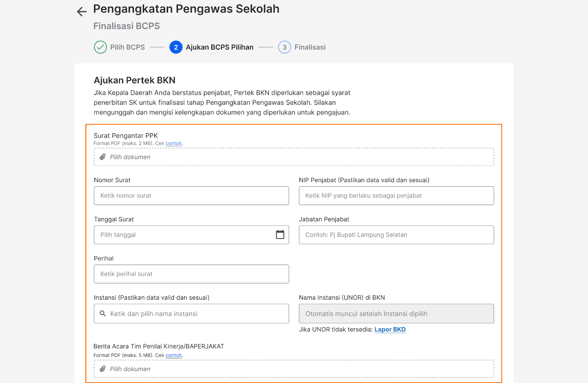588x383 pixels.
Task: Click the paperclip icon for Surat Pengantar PPK
Action: (x=103, y=157)
